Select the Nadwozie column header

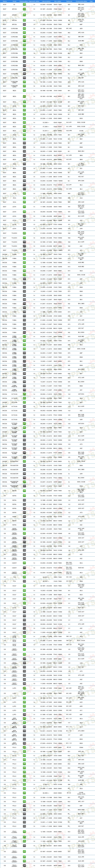(x=69, y=1)
